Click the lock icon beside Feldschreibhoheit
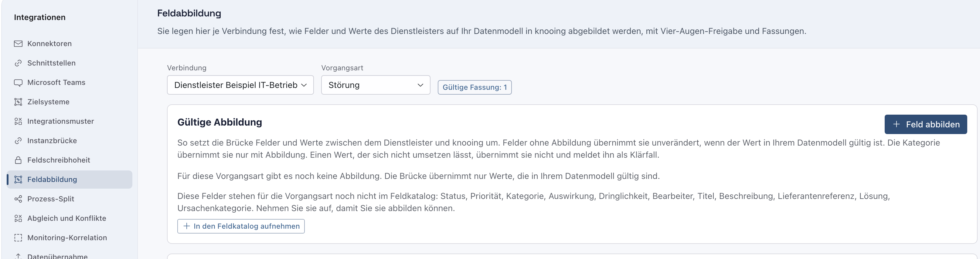 18,160
